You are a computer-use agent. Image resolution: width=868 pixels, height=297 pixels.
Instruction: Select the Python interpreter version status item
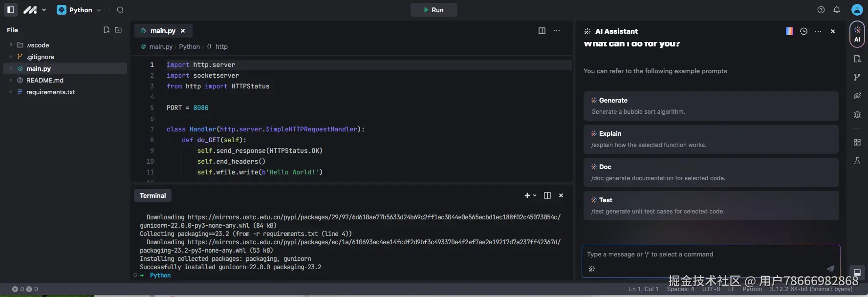click(x=811, y=289)
